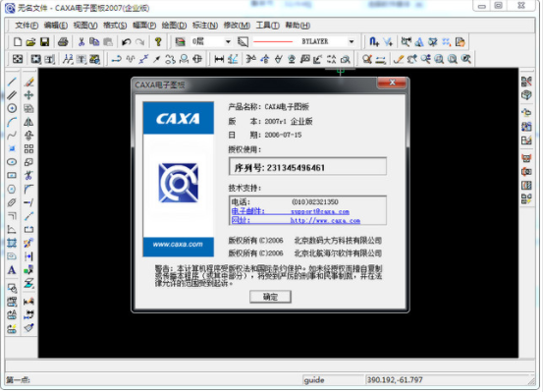The height and width of the screenshot is (392, 543).
Task: Click the www.caxa.com banner text
Action: pos(178,245)
